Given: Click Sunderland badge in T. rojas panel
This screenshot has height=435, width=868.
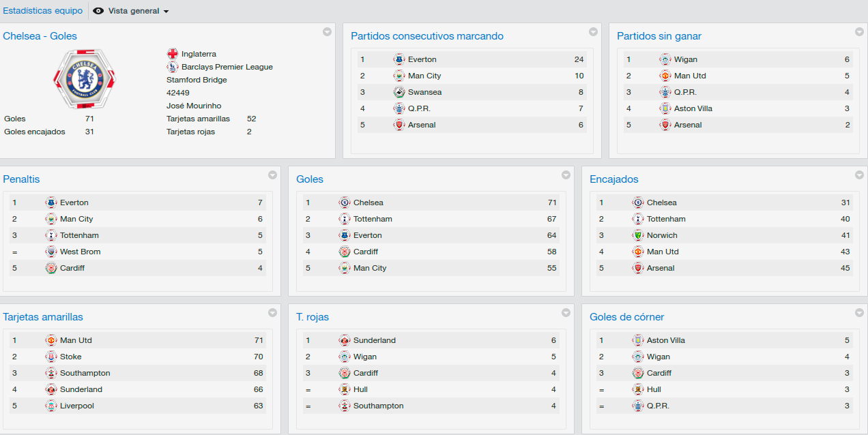Looking at the screenshot, I should click(x=345, y=340).
